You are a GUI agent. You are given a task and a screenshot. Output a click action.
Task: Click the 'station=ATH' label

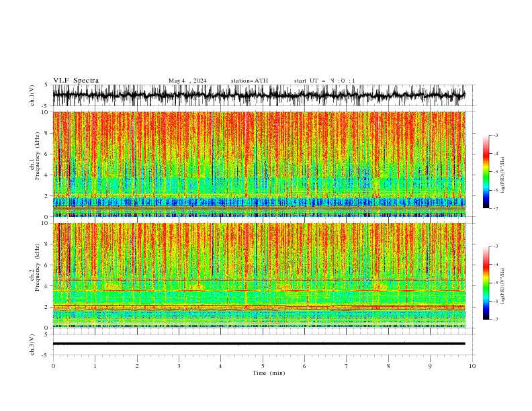pyautogui.click(x=249, y=81)
